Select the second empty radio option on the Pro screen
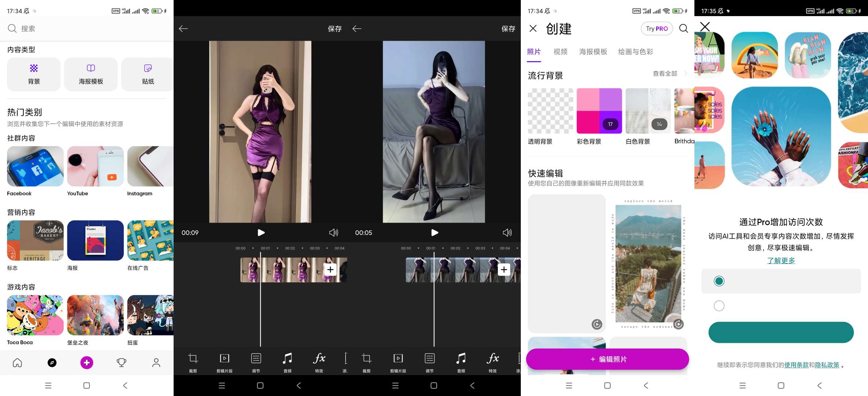868x396 pixels. (x=719, y=306)
